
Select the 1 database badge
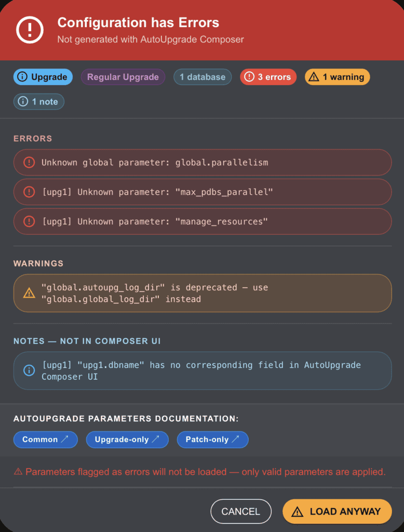203,77
